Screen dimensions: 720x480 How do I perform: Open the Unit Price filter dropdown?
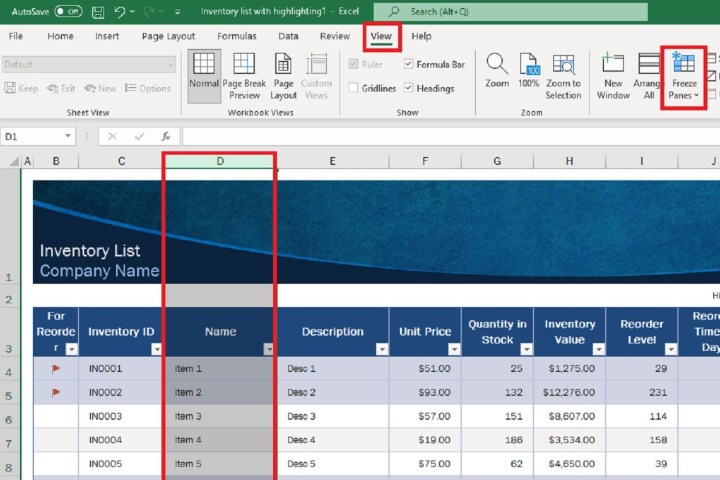(454, 349)
